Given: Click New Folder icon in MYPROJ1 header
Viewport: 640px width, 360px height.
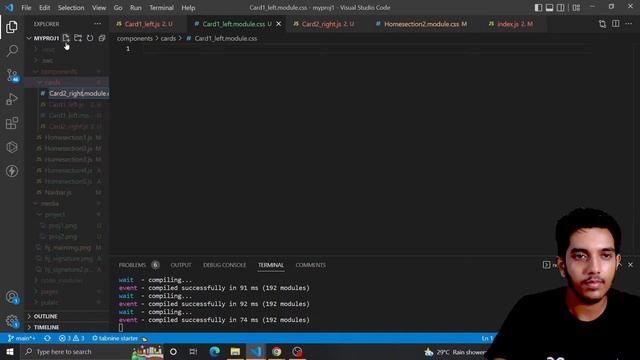Looking at the screenshot, I should (x=78, y=38).
